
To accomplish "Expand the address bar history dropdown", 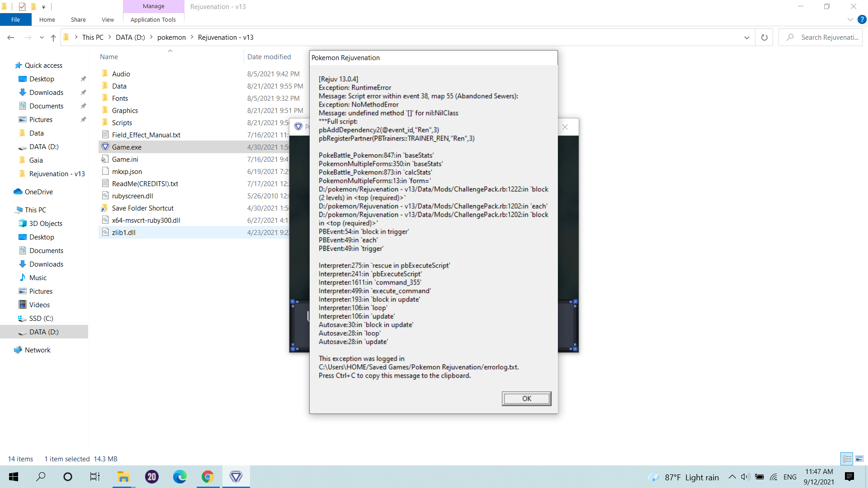I will (746, 38).
